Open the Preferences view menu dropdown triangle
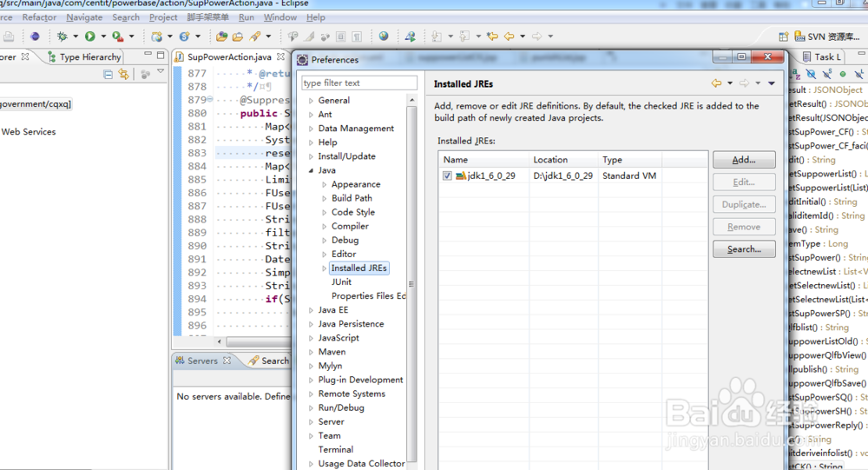 [x=772, y=83]
